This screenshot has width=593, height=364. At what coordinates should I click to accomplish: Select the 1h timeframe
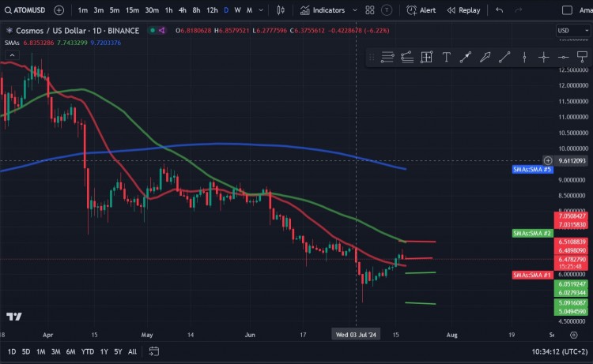click(168, 10)
